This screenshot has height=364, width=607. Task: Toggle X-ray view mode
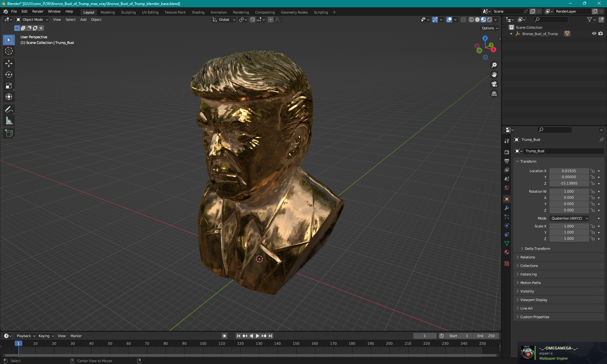tap(463, 20)
